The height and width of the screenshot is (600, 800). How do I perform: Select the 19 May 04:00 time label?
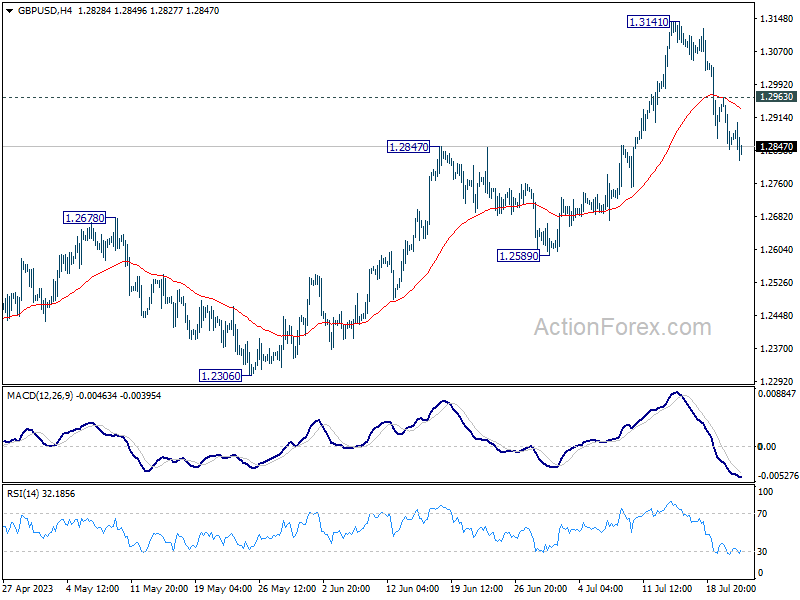[x=222, y=589]
